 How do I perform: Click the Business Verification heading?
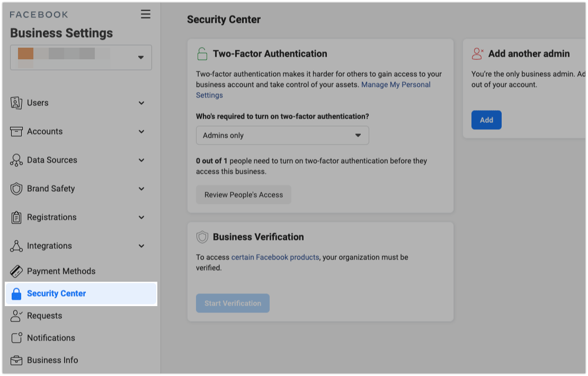[259, 237]
